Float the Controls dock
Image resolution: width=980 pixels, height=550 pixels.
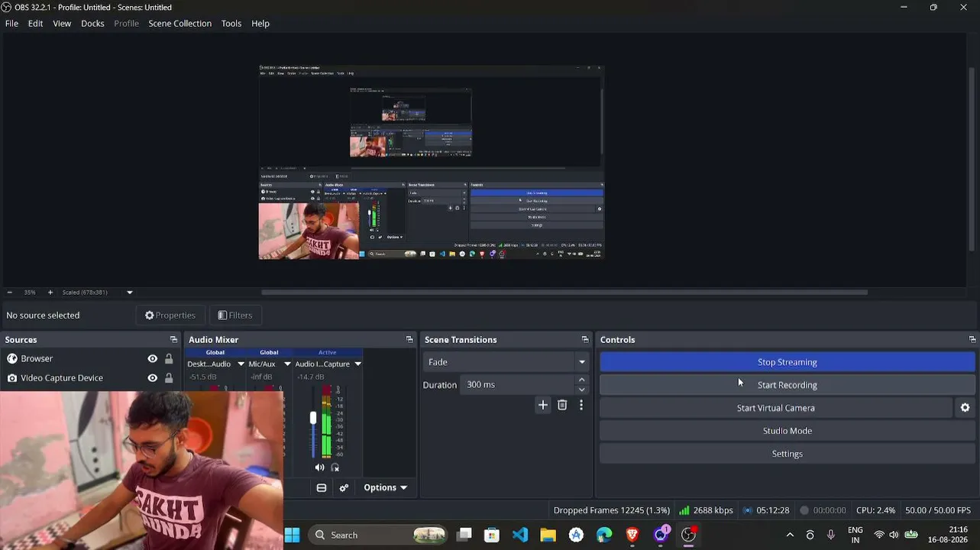(972, 340)
